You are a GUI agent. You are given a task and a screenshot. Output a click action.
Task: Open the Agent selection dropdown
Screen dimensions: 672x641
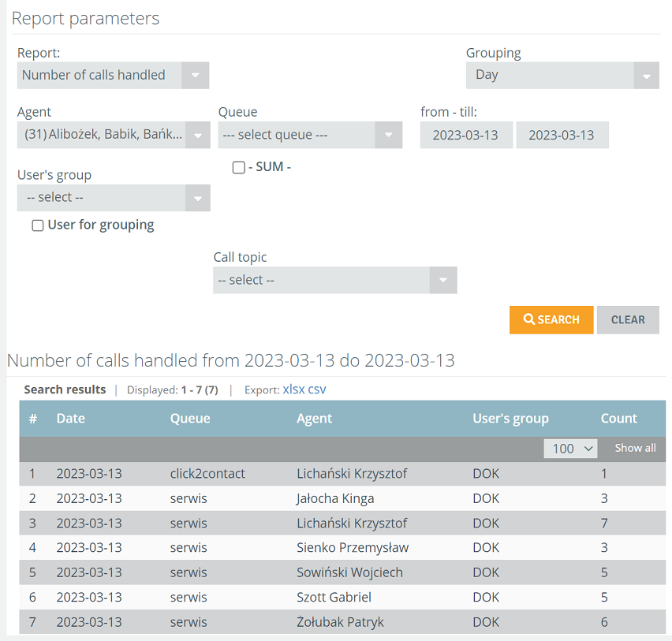(114, 135)
